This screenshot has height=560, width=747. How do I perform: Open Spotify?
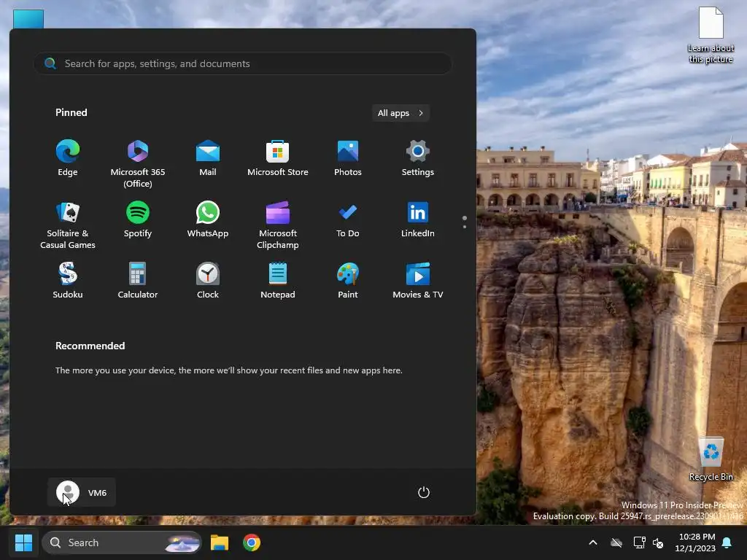pyautogui.click(x=138, y=220)
